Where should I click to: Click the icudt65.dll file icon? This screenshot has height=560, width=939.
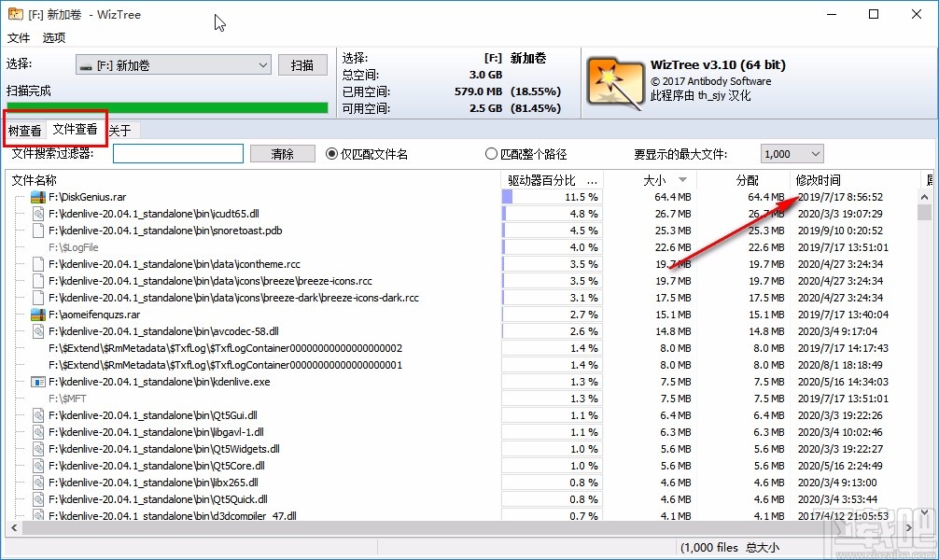(x=38, y=214)
